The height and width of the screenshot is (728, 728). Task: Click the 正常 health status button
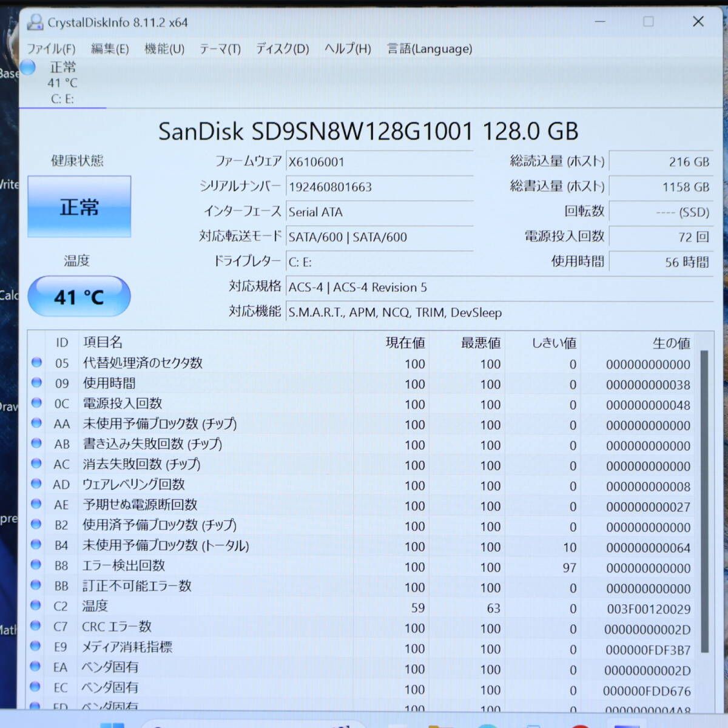click(x=79, y=207)
